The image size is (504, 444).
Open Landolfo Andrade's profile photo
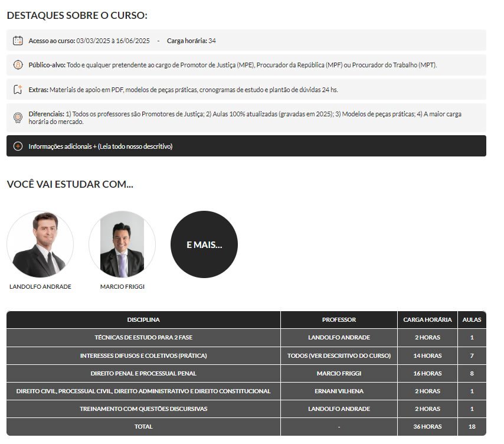point(40,244)
